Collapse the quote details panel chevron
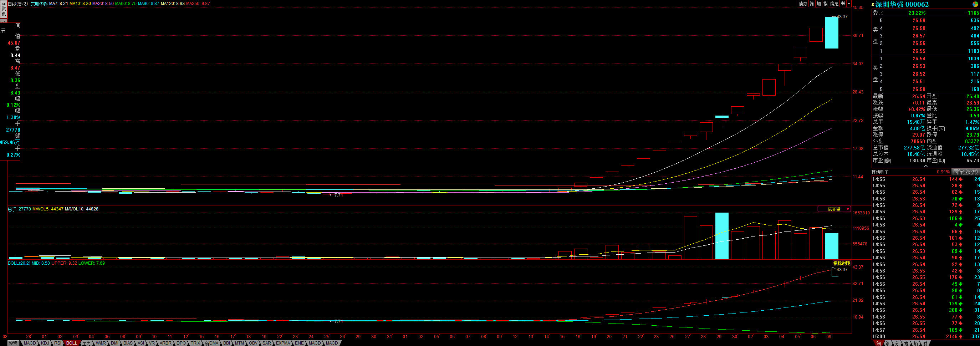Viewport: 980px width, 346px height. click(x=925, y=166)
